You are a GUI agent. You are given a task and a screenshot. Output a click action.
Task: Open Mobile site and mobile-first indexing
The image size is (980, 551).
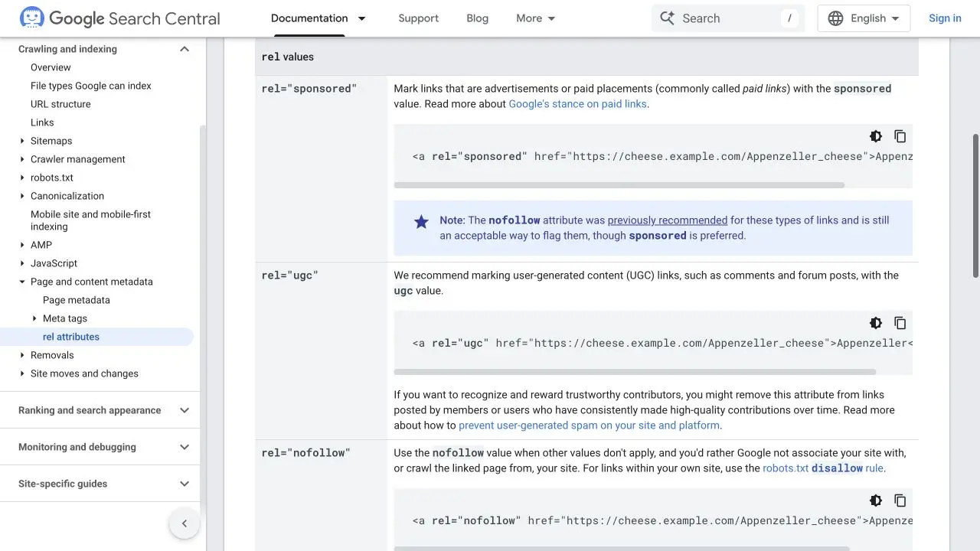(90, 220)
